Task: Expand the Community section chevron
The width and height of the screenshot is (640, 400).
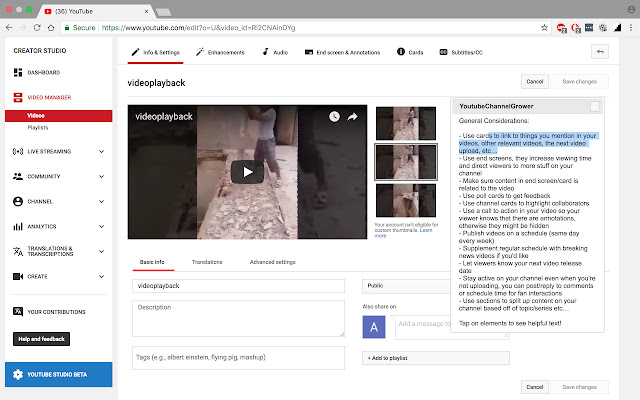Action: (x=102, y=176)
